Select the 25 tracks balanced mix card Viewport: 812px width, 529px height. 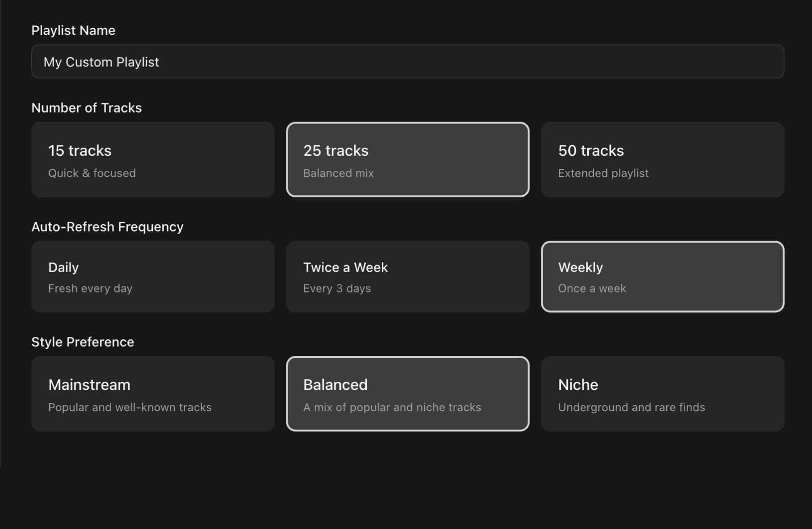coord(407,159)
